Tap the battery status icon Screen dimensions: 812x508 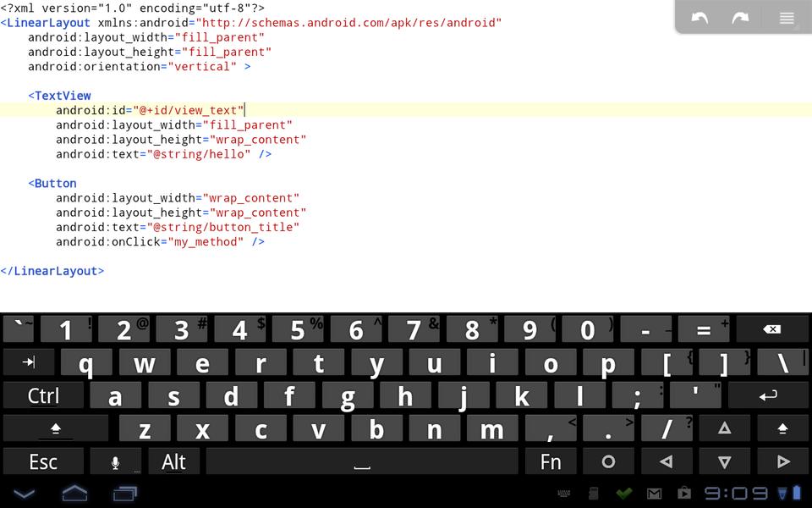click(797, 493)
